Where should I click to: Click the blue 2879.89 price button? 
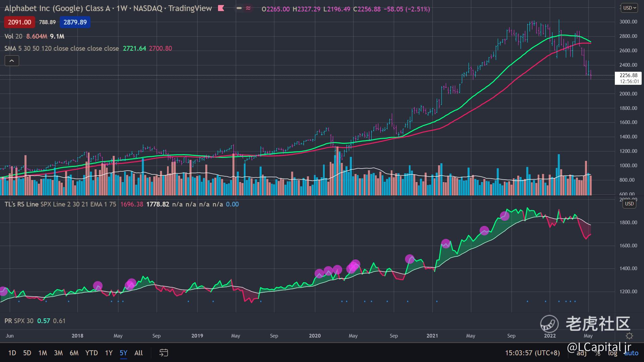[x=75, y=22]
